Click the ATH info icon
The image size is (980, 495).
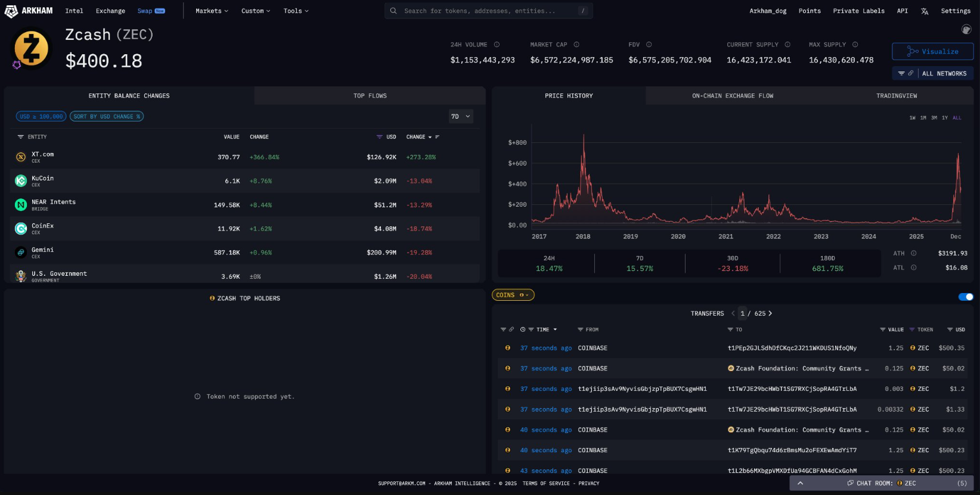(x=913, y=253)
